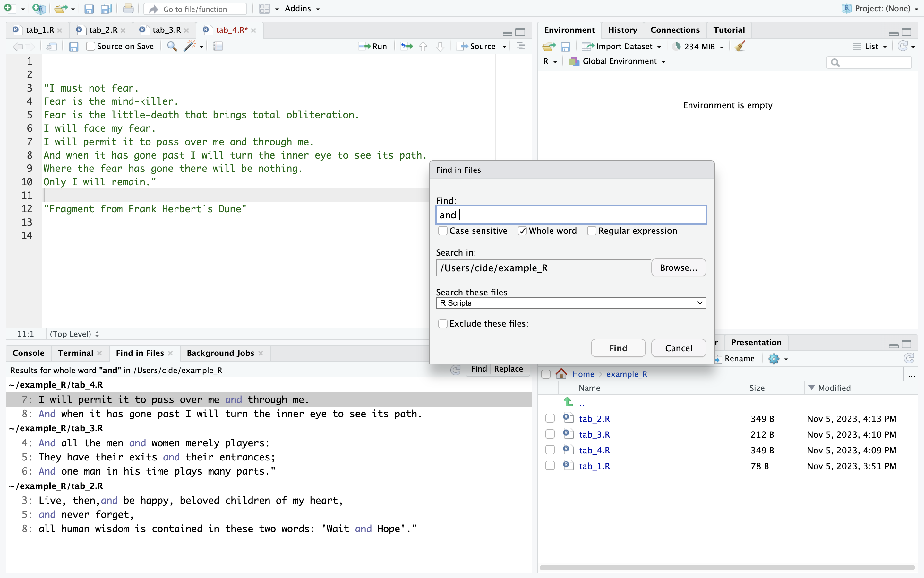
Task: Switch to the tab_3.R editor tab
Action: pos(167,30)
